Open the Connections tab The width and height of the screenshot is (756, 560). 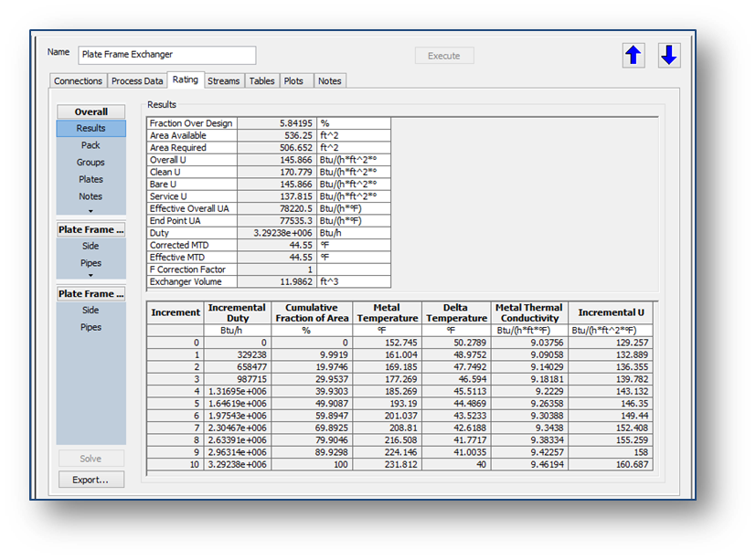78,81
